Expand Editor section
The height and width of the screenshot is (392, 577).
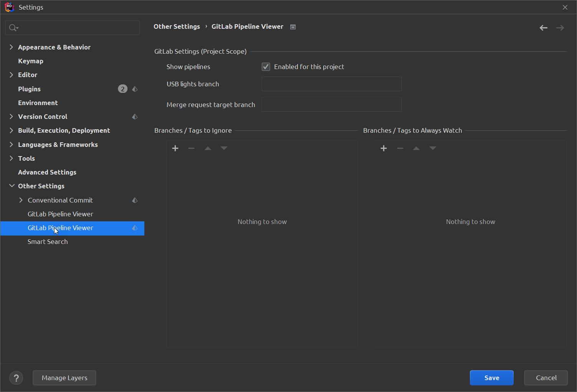(11, 75)
